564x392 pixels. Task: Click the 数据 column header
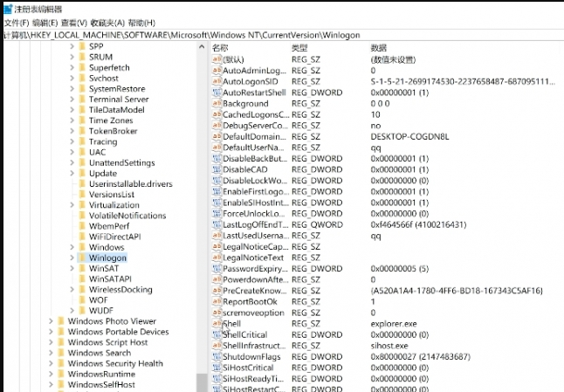click(x=379, y=46)
